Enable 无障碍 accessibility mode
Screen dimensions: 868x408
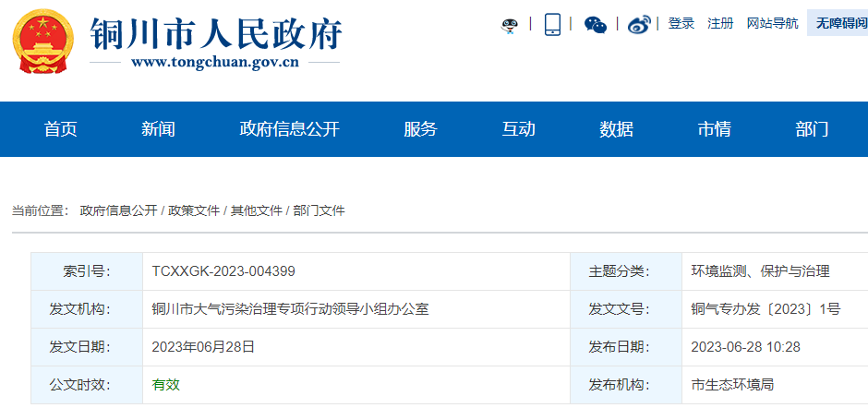point(838,24)
